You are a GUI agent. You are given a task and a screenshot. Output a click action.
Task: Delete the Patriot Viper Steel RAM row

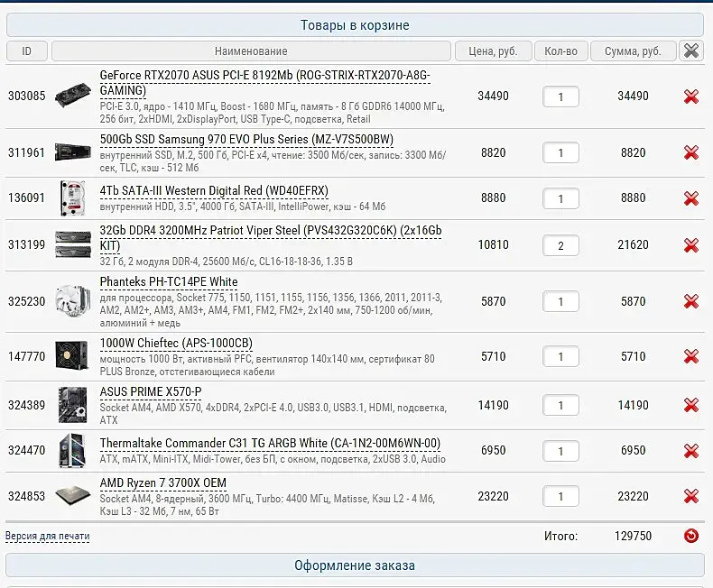(691, 245)
